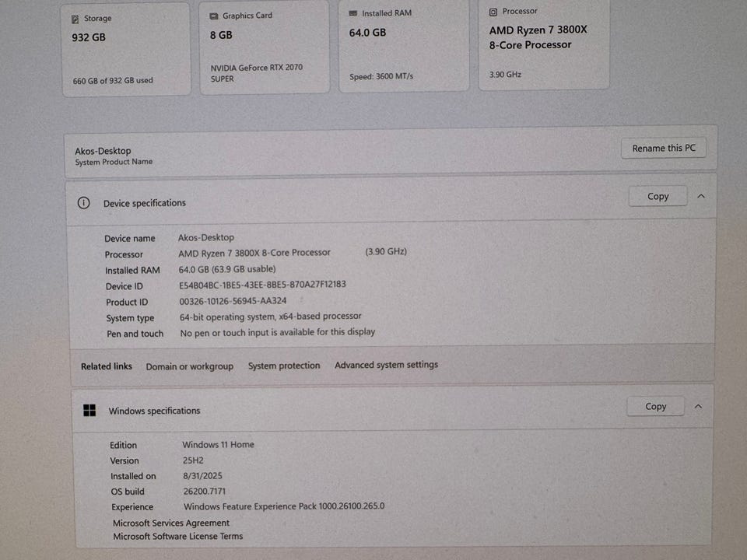Click 660 GB of 932 GB used text
This screenshot has height=560, width=747.
click(x=113, y=80)
